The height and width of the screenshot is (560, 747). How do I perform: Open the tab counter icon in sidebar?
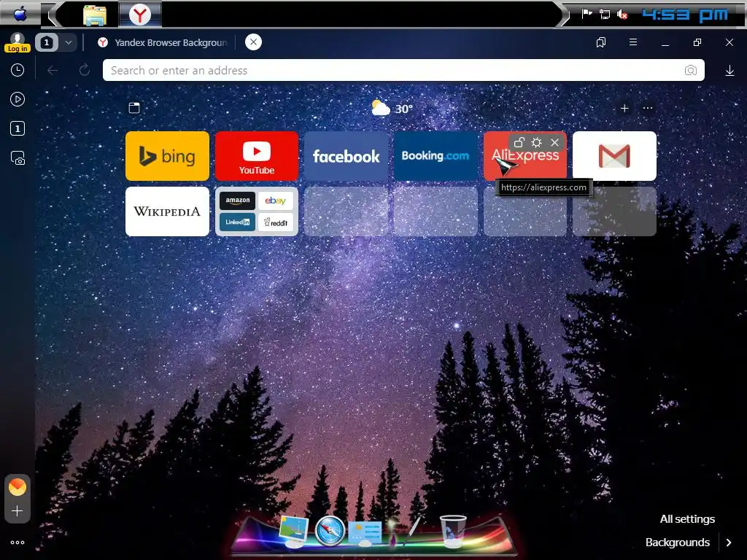click(18, 128)
